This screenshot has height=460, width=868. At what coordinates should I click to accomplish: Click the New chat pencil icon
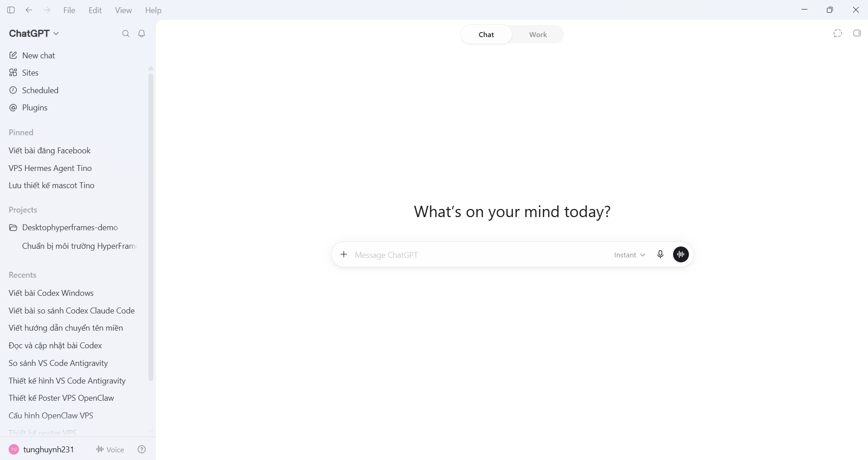(13, 55)
